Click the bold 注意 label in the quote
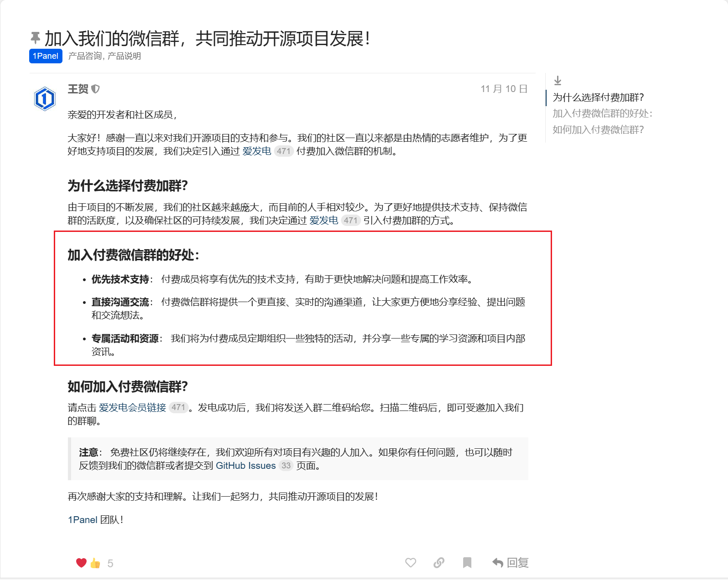Viewport: 728px width, 580px height. coord(89,452)
